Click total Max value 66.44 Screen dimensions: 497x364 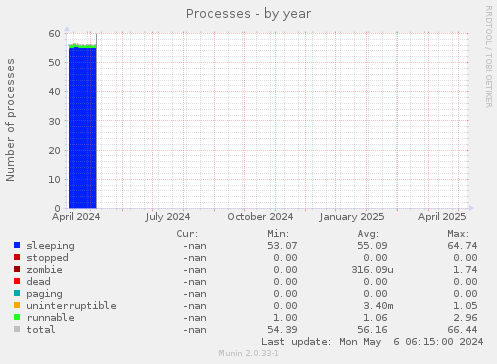[x=462, y=330]
